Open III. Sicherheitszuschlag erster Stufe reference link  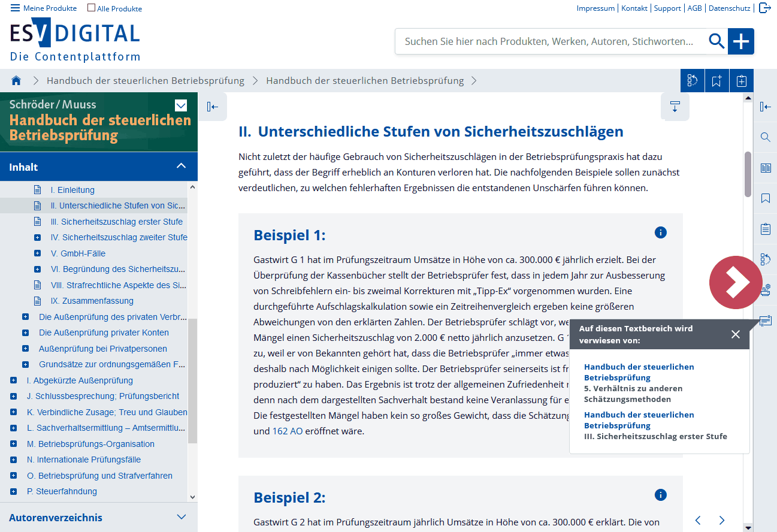click(655, 436)
